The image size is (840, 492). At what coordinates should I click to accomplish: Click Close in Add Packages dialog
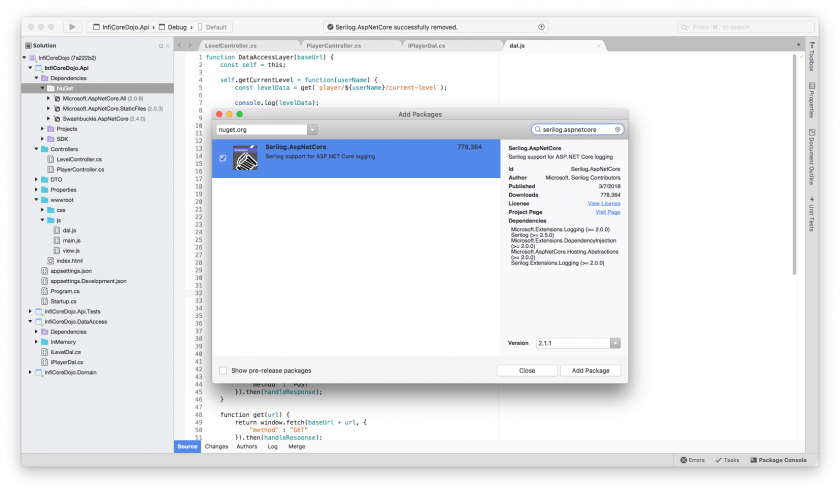coord(527,370)
